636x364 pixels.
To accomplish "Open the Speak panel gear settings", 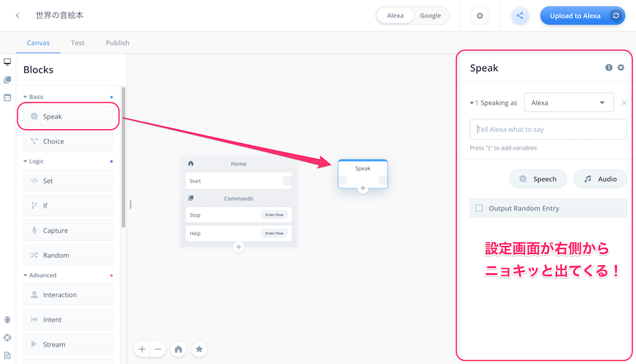I will click(621, 67).
